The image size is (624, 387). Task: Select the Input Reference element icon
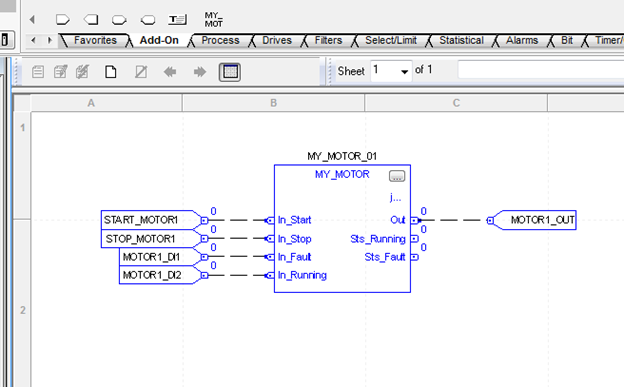click(62, 20)
